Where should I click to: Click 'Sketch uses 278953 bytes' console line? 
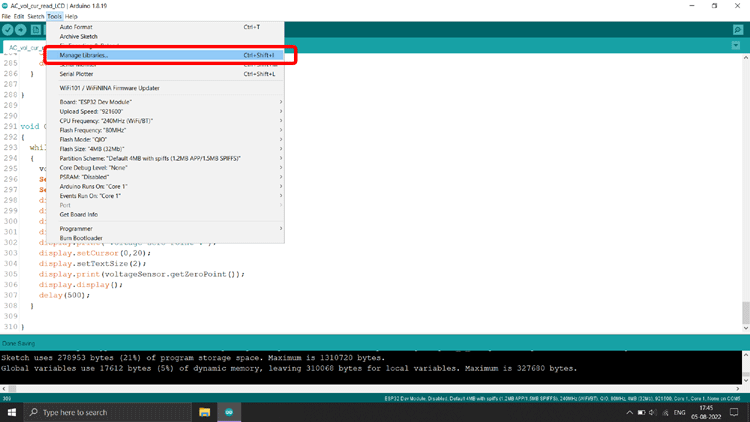pos(193,358)
